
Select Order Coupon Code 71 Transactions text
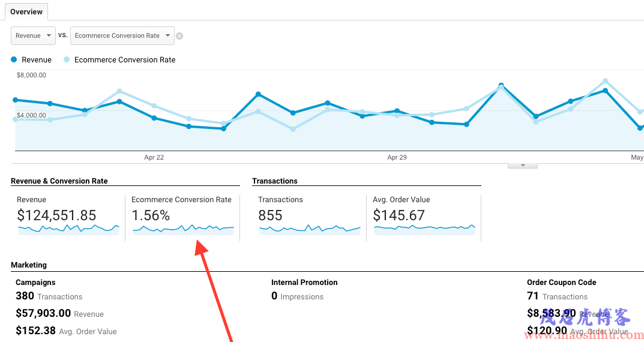(558, 296)
